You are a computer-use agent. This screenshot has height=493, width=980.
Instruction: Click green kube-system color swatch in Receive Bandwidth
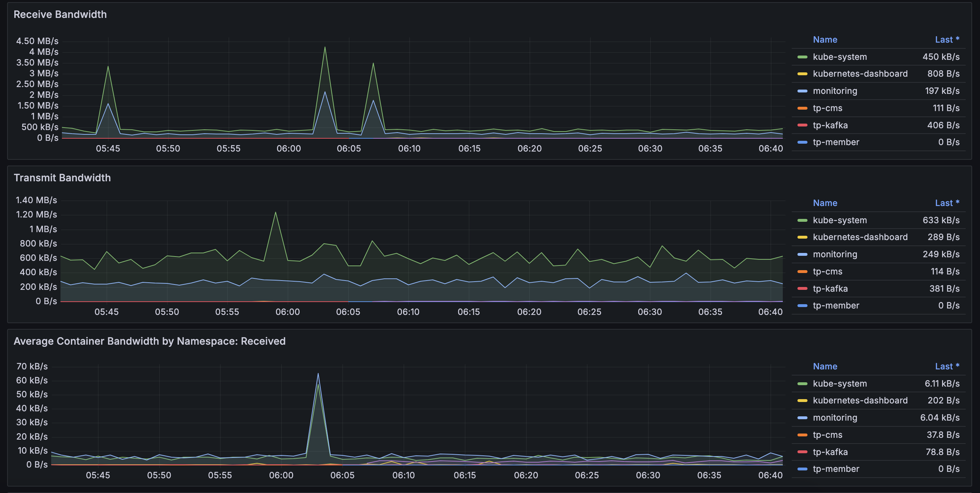pos(802,57)
